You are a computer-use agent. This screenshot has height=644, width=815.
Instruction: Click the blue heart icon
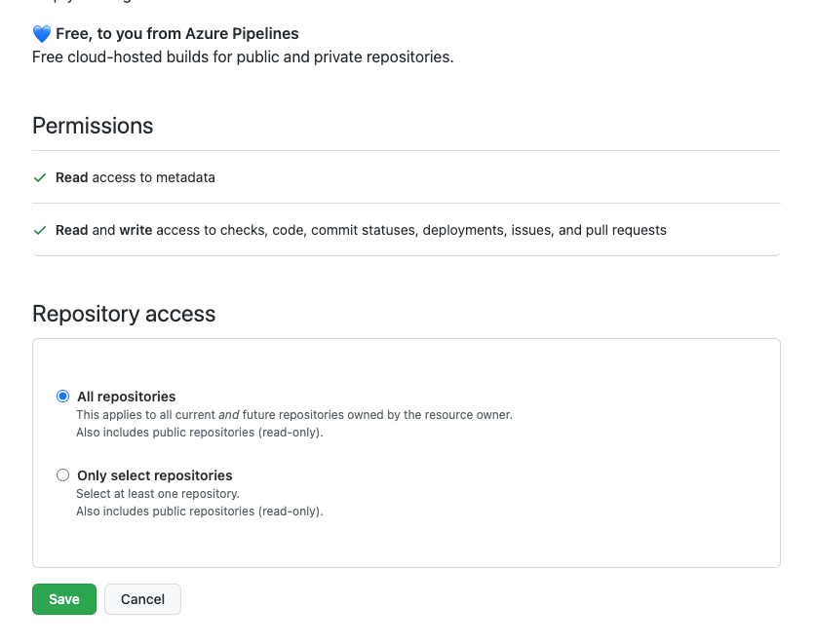click(41, 34)
